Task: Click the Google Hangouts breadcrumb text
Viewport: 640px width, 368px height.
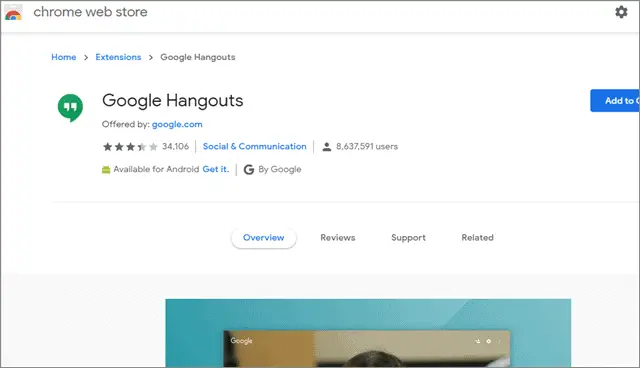Action: pyautogui.click(x=198, y=57)
